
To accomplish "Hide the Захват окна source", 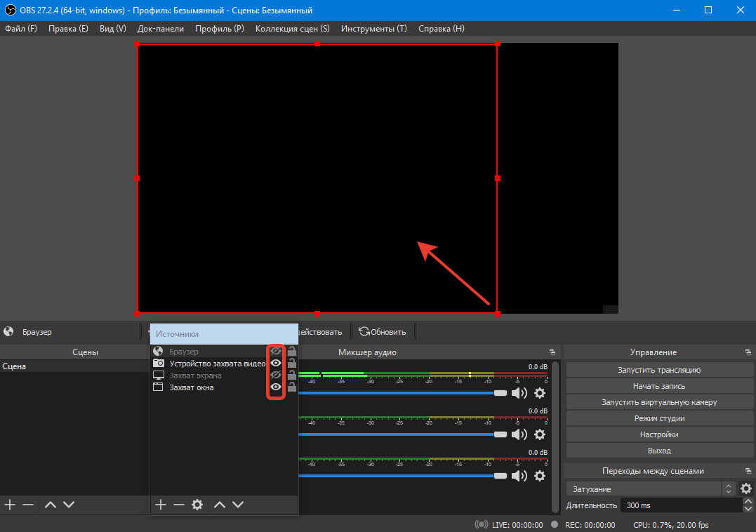I will pos(276,387).
